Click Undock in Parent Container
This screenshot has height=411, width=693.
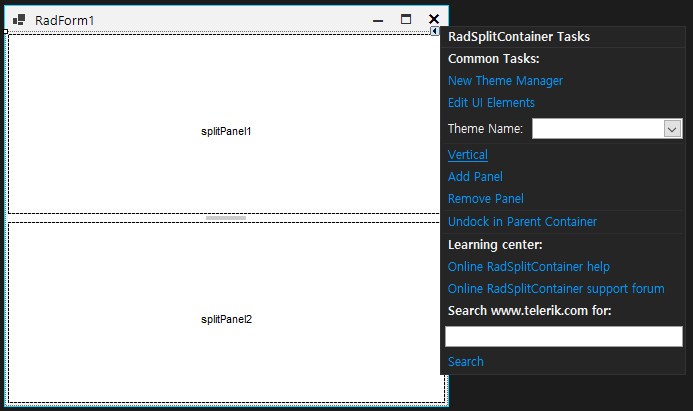[x=522, y=222]
